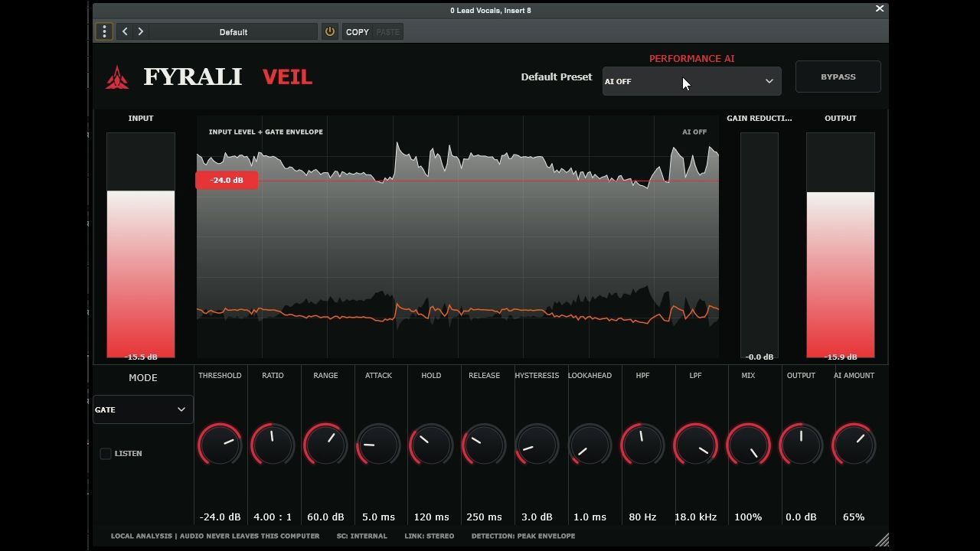Open the Performance AI dropdown showing AI OFF
980x551 pixels.
click(691, 81)
